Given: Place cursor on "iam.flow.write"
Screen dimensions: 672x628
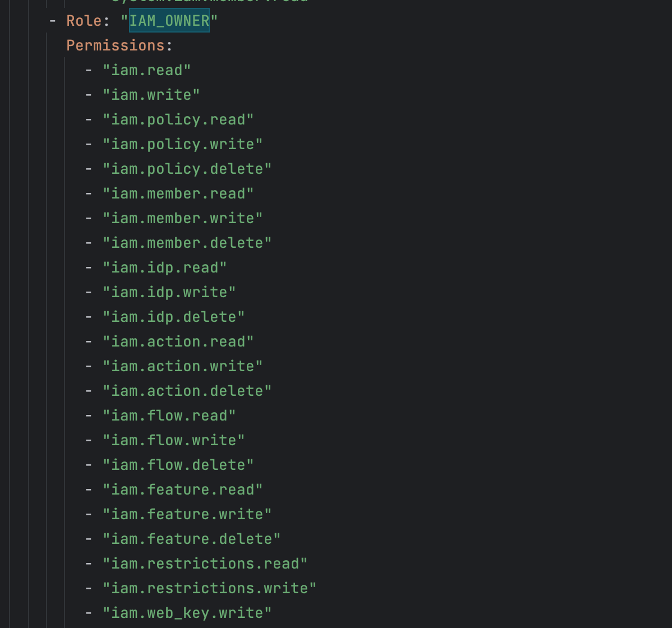Looking at the screenshot, I should click(x=173, y=440).
